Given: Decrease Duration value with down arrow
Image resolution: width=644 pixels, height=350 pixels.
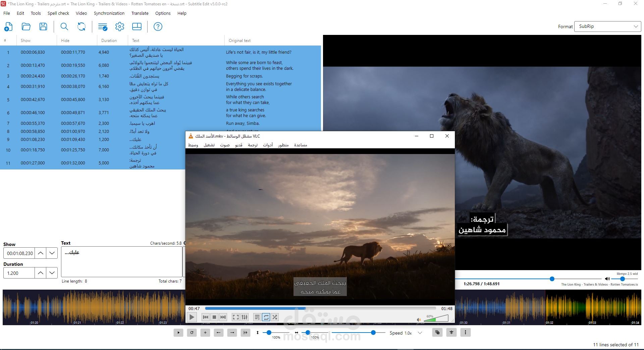Looking at the screenshot, I should click(x=52, y=273).
